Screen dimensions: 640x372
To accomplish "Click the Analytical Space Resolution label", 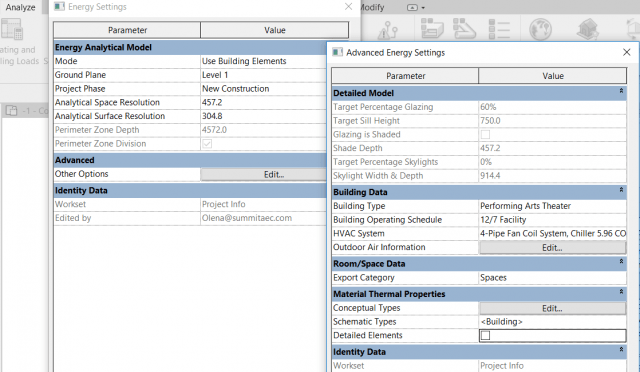I will [x=107, y=102].
